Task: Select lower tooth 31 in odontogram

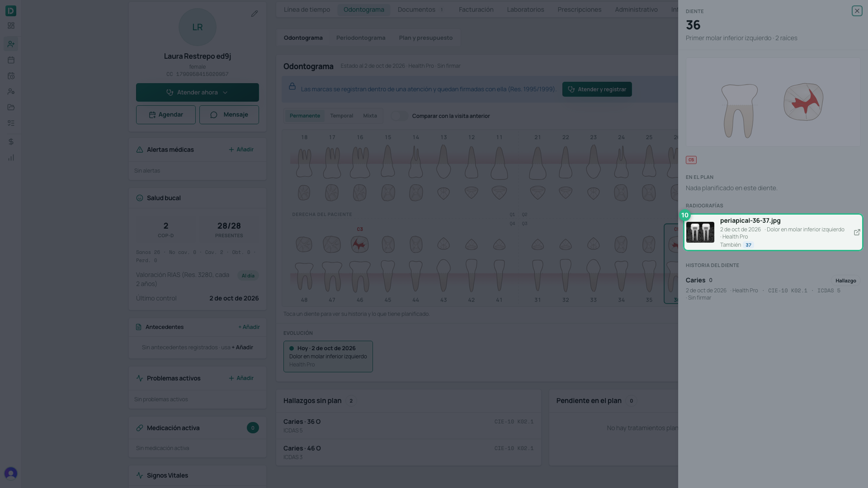Action: 538,275
